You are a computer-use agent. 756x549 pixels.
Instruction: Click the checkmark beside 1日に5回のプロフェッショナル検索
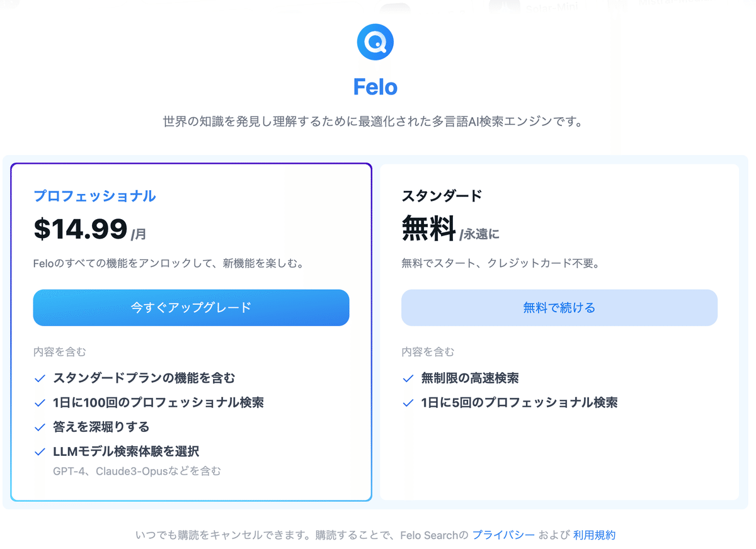point(407,402)
